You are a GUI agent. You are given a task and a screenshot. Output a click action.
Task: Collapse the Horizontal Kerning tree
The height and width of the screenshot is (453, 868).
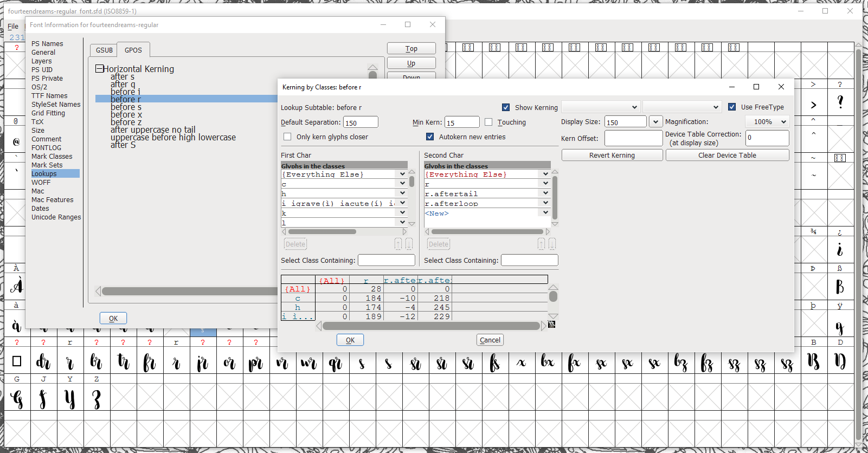click(99, 69)
